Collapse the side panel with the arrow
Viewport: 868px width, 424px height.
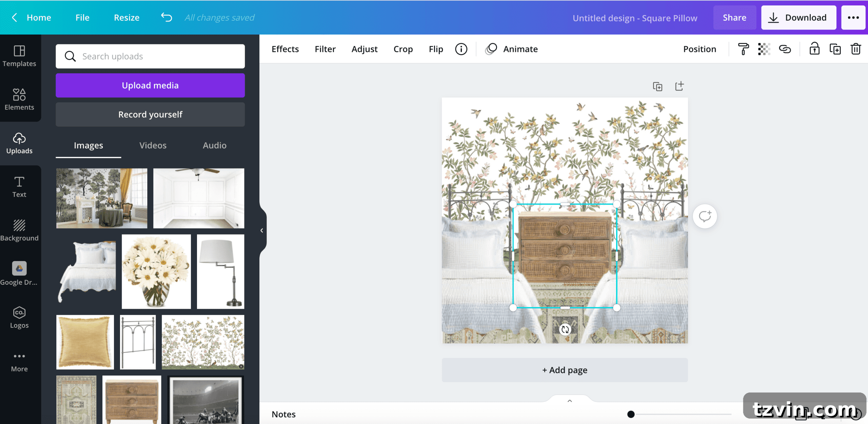coord(262,230)
